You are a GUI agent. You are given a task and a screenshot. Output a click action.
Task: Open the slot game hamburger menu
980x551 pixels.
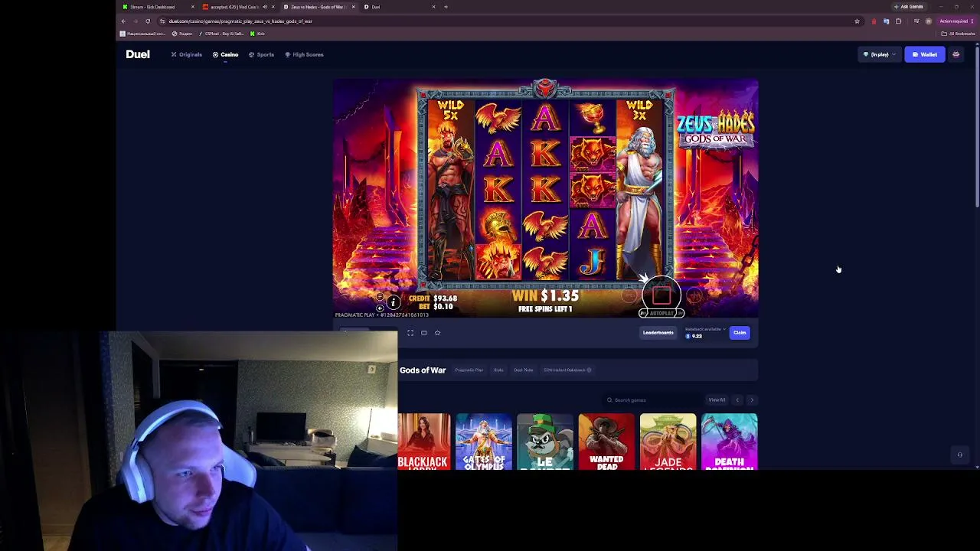(x=380, y=297)
